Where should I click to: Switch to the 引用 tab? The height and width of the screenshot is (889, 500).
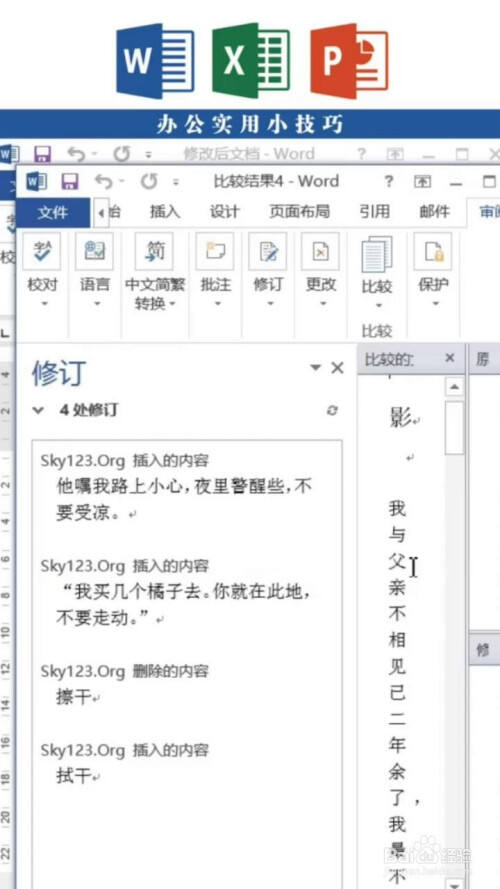pyautogui.click(x=375, y=212)
